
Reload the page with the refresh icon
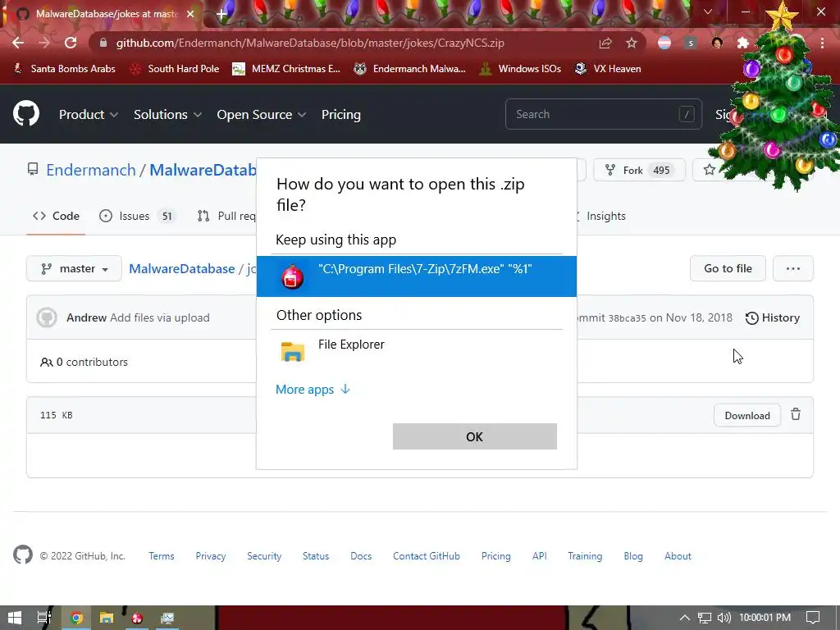71,43
